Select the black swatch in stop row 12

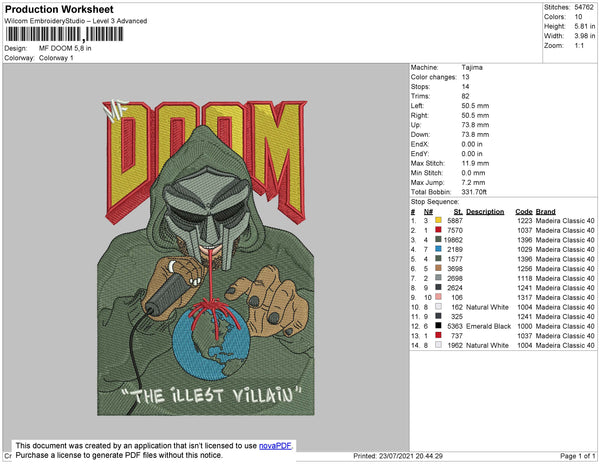pos(438,326)
